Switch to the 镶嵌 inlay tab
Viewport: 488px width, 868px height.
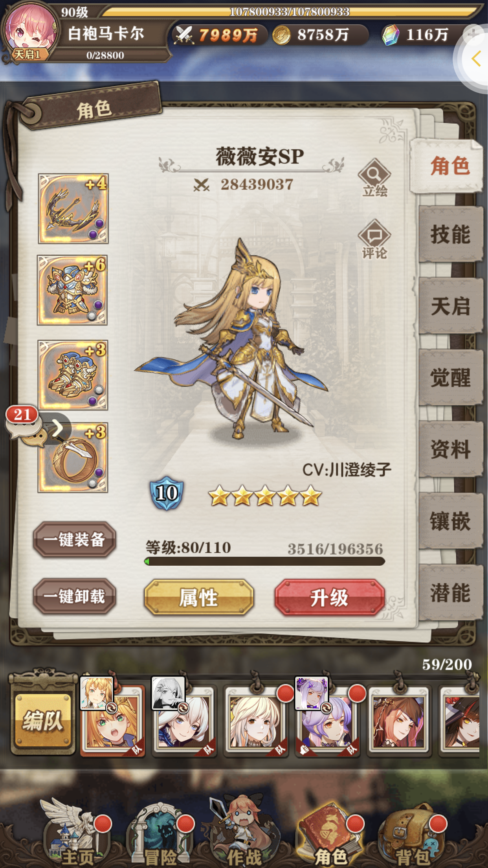[450, 521]
